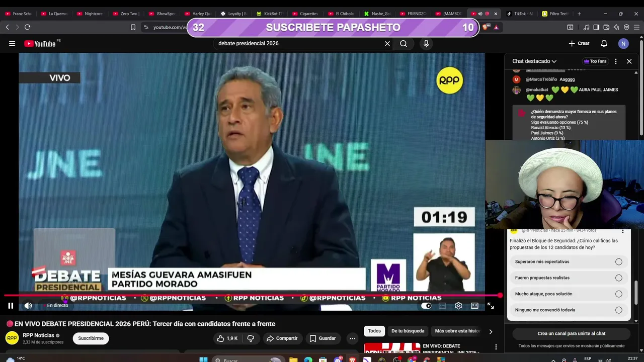Open Brave Rewards triangle icon

click(x=496, y=27)
